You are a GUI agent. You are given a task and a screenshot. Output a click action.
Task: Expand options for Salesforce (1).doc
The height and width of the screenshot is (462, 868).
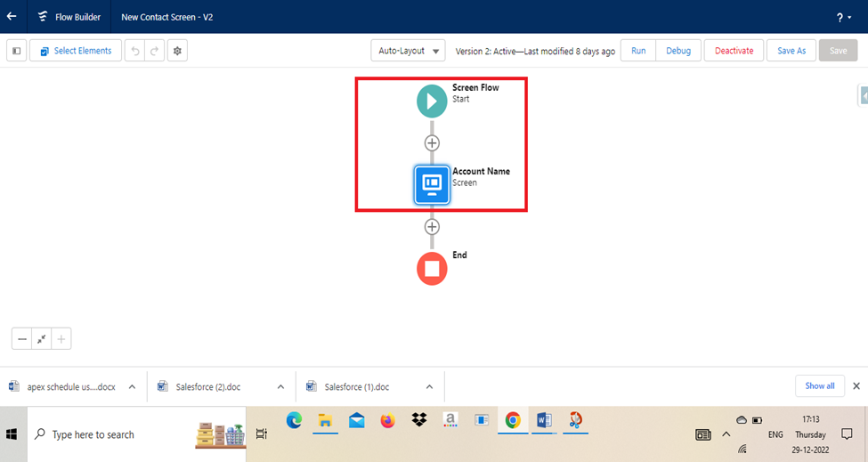(x=430, y=386)
